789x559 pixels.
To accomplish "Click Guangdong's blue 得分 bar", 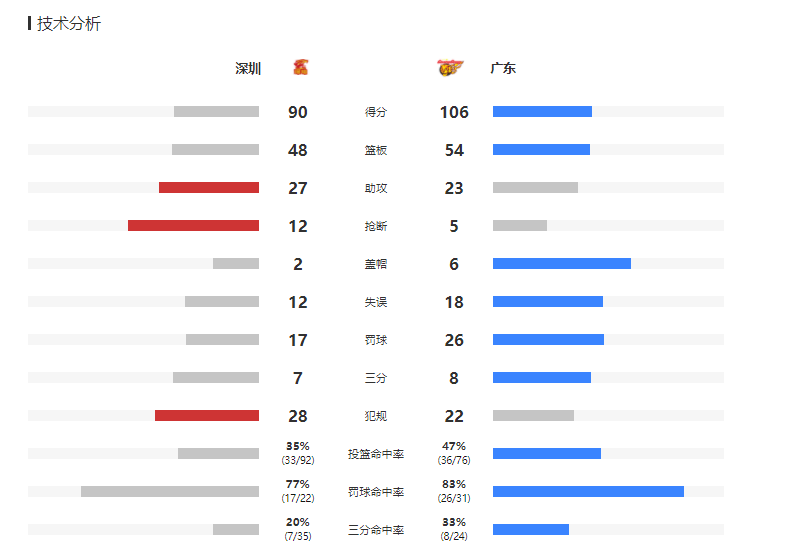I will [x=542, y=112].
